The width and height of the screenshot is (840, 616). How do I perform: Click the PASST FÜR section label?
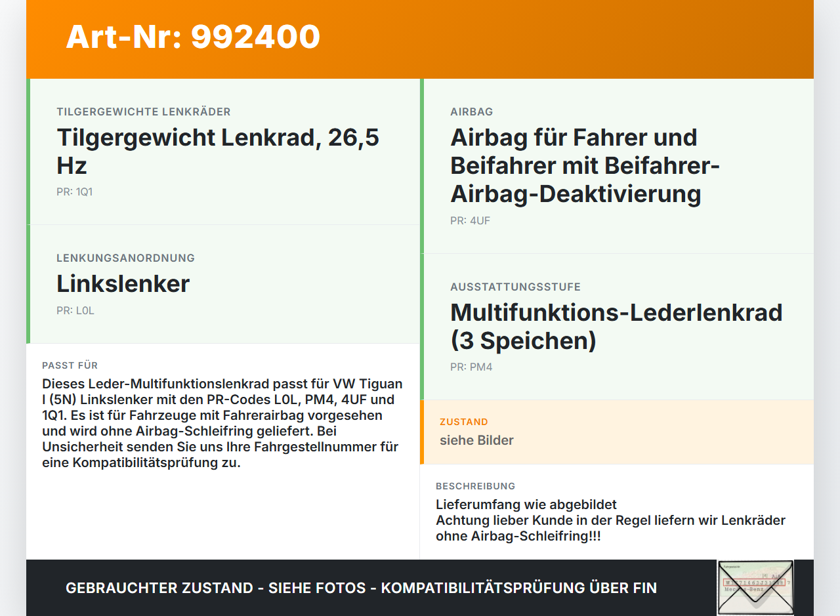70,365
